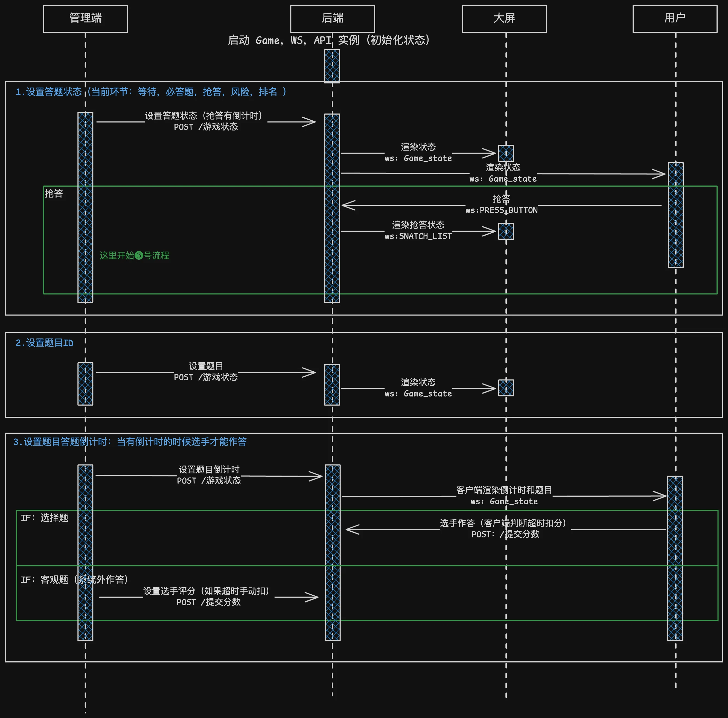The image size is (728, 718).
Task: Select the 后端 participant box
Action: click(333, 19)
